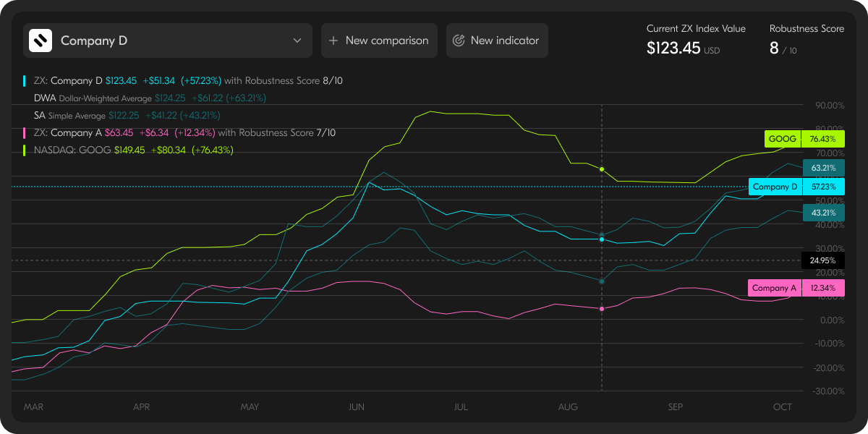Viewport: 868px width, 434px height.
Task: Click the MAR axis label
Action: pos(33,407)
